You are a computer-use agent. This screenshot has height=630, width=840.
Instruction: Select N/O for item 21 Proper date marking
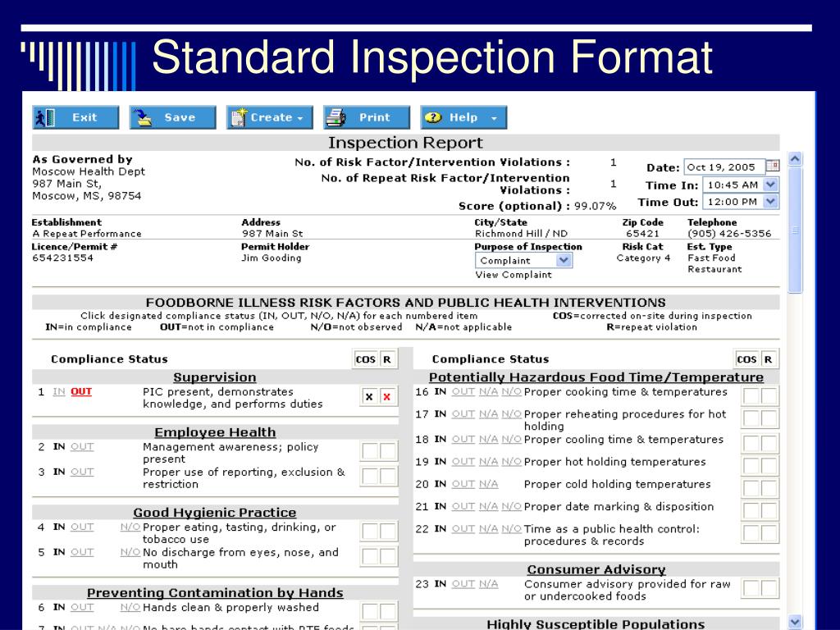pyautogui.click(x=512, y=507)
